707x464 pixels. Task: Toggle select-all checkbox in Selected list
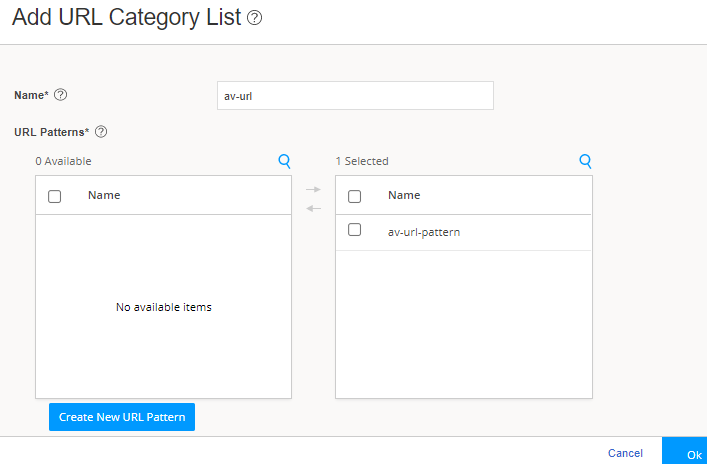tap(354, 196)
